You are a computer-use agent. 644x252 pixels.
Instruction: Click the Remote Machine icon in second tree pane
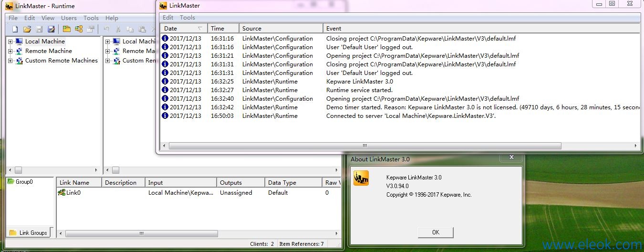click(x=116, y=51)
